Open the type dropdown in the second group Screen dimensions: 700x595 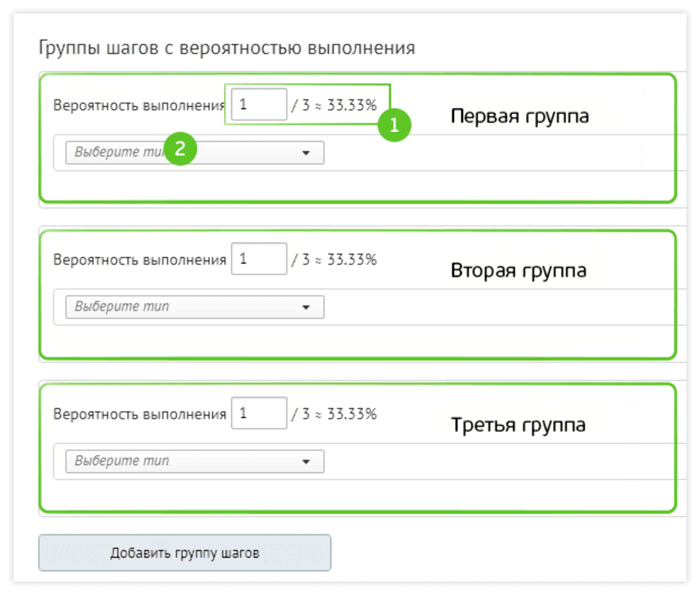[195, 307]
